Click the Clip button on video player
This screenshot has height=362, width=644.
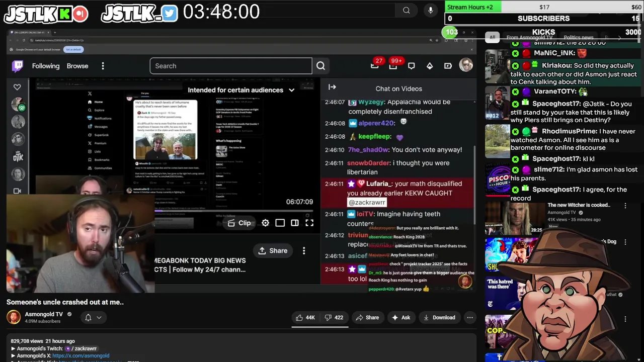[239, 223]
